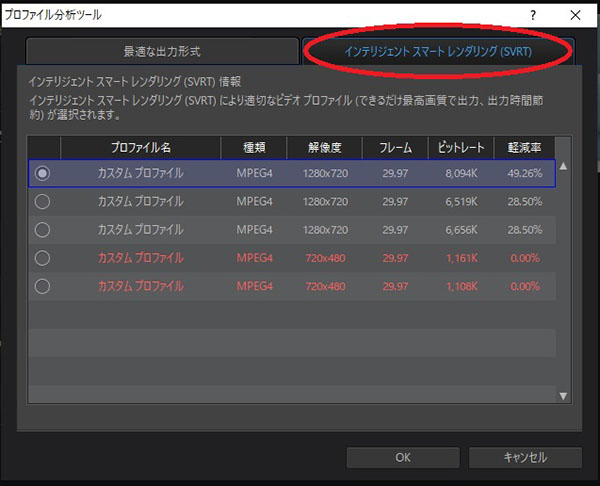The width and height of the screenshot is (600, 486).
Task: Select the 6,656K profile radio button
Action: (42, 230)
